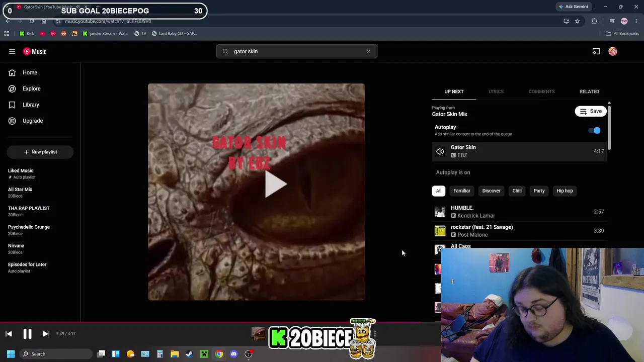Save the queue with the Save button
644x362 pixels.
(591, 111)
